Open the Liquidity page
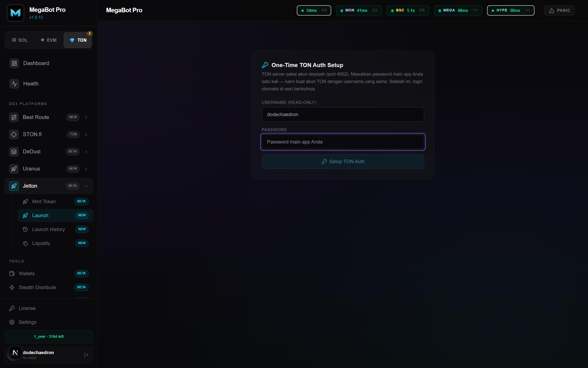The image size is (588, 368). tap(56, 243)
